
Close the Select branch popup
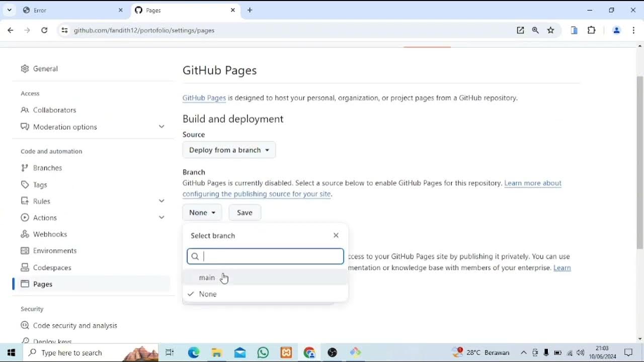click(336, 235)
